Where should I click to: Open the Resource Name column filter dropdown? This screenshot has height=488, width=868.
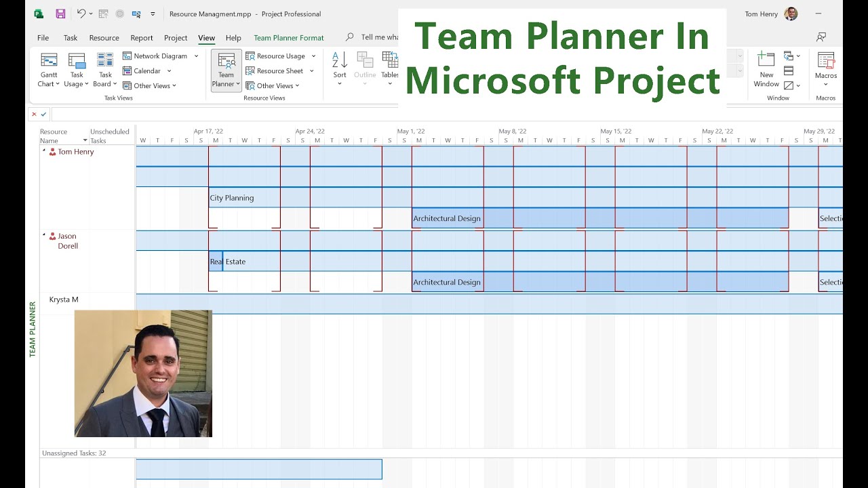tap(85, 140)
